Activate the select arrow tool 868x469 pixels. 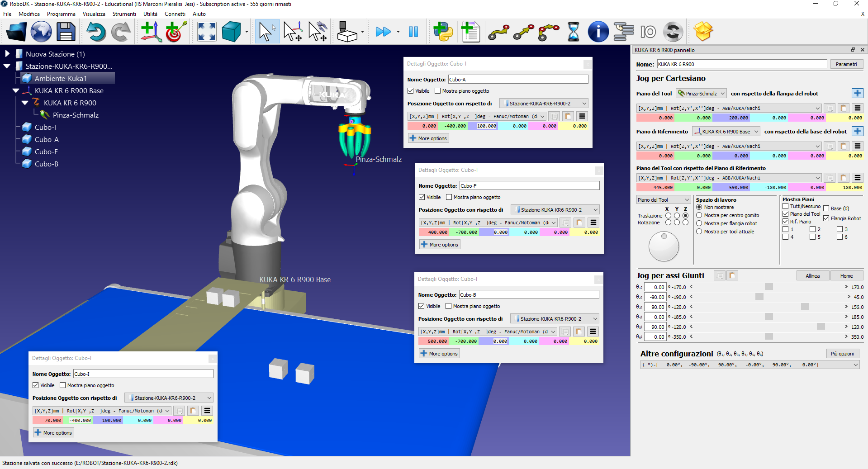coord(267,32)
